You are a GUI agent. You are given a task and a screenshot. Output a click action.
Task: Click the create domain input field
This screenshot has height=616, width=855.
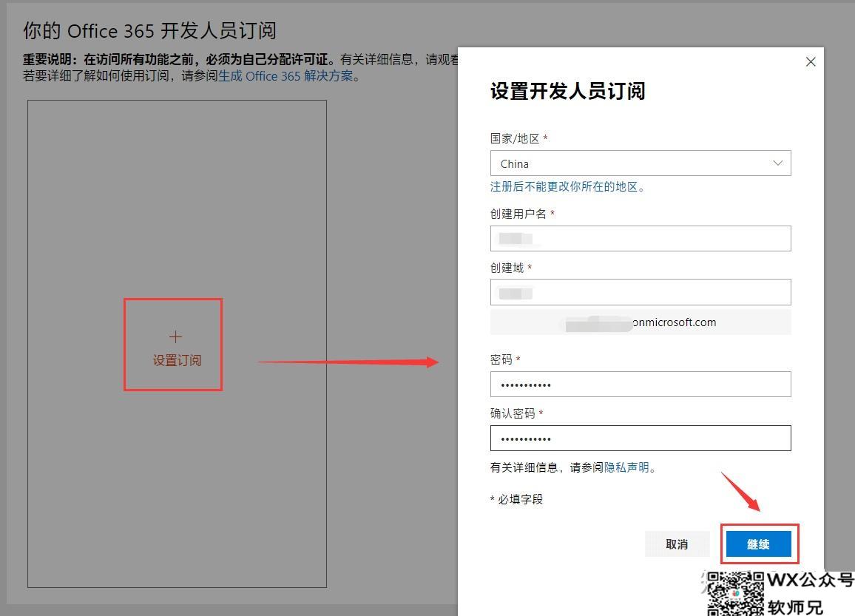click(x=641, y=292)
